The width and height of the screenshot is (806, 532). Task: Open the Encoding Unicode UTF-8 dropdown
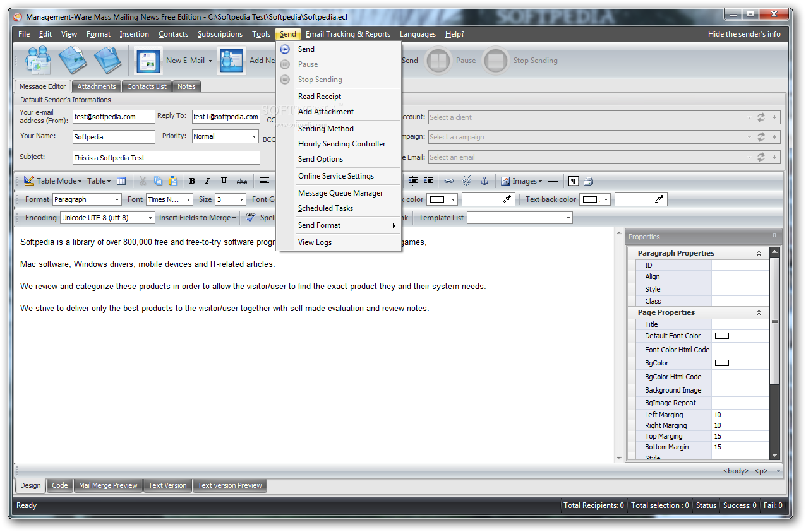pos(150,218)
